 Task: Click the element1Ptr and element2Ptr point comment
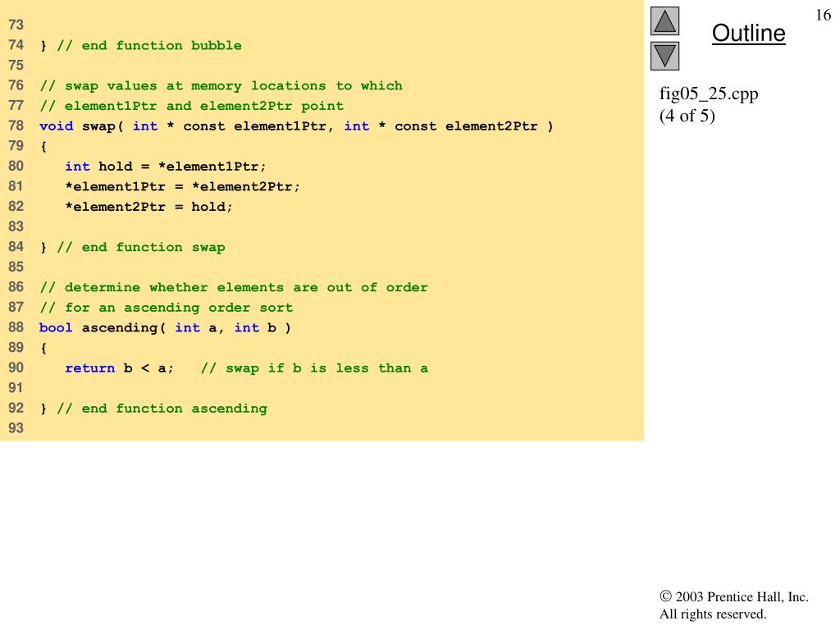pos(192,106)
